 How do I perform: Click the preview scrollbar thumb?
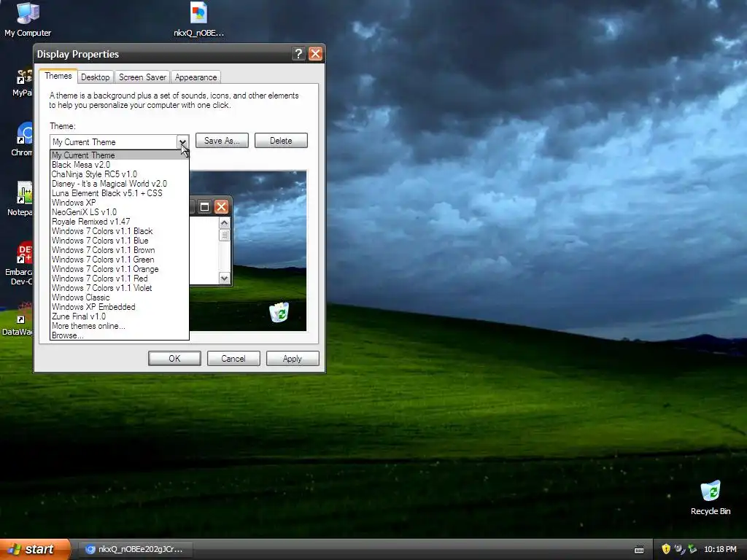point(225,236)
